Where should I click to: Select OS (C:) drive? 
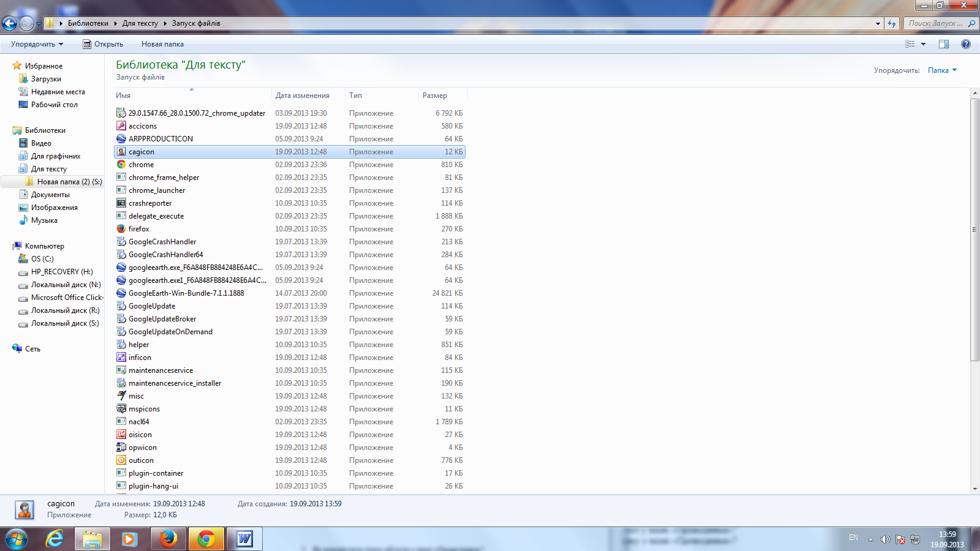42,259
